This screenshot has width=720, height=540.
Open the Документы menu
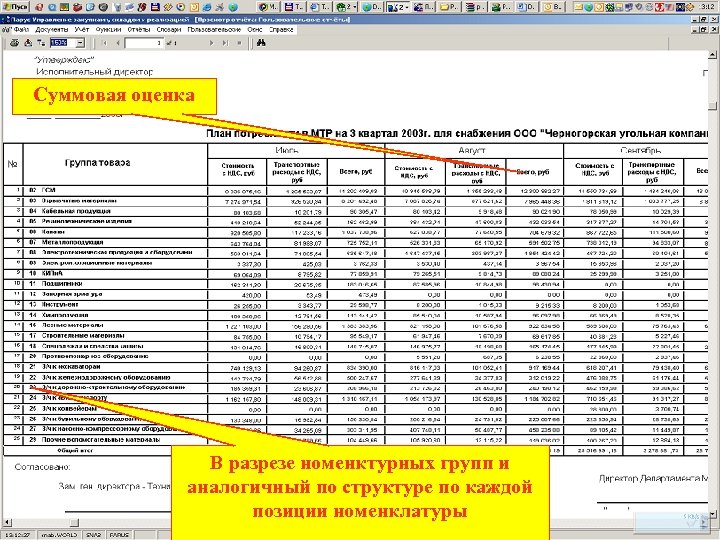click(52, 29)
